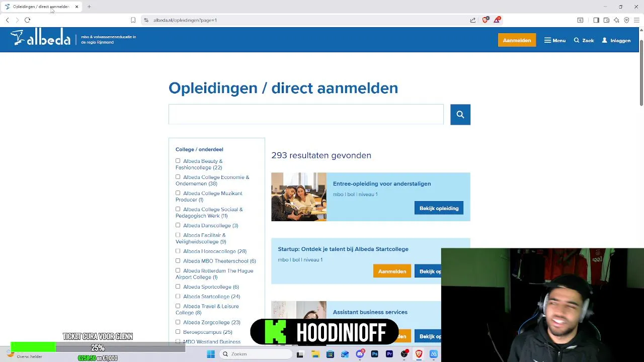Open Startup: Ontdek je talent title link

343,249
